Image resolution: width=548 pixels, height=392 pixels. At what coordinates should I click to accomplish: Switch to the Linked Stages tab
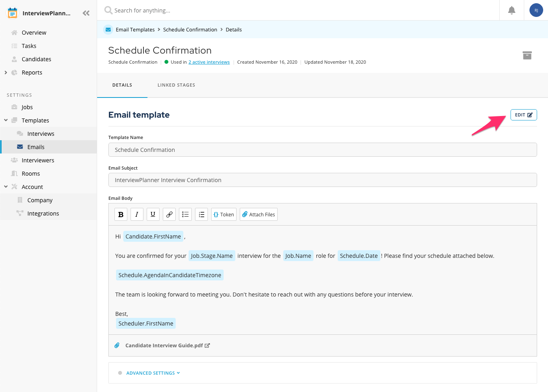(176, 85)
